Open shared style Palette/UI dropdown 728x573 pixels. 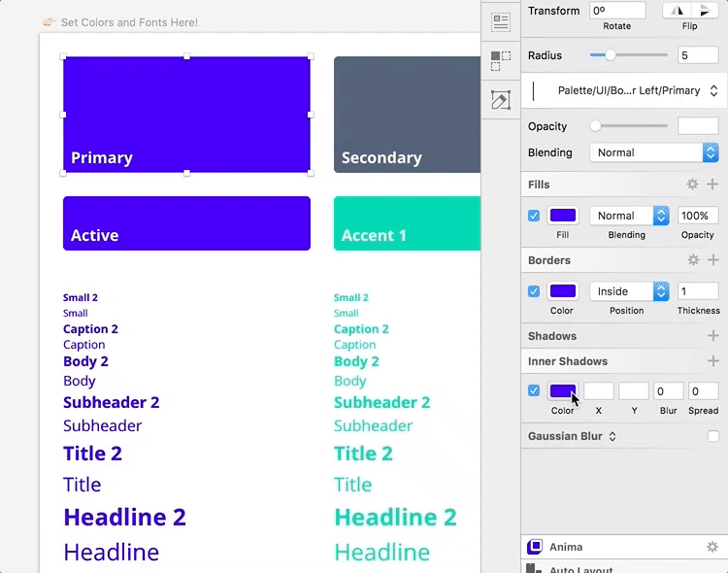624,90
